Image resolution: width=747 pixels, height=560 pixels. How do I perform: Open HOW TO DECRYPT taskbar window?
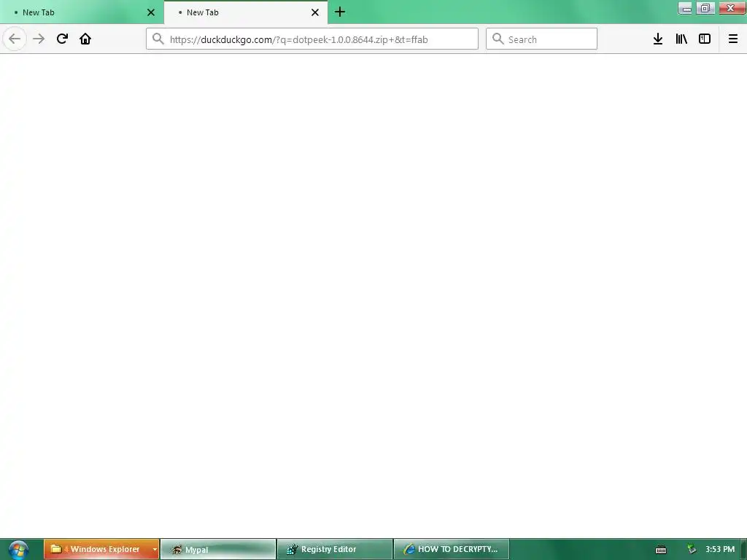pos(452,549)
